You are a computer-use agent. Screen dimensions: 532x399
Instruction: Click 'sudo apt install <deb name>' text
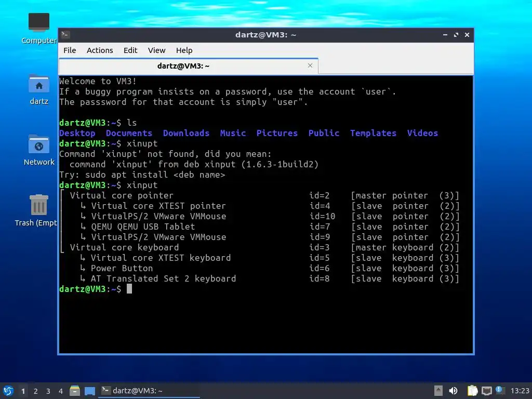pos(155,175)
